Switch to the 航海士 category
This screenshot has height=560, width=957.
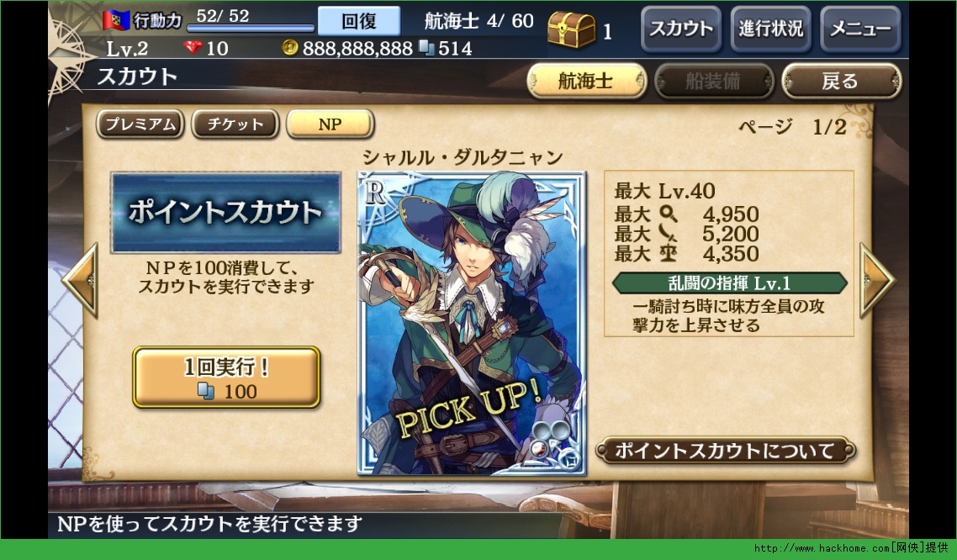click(586, 81)
